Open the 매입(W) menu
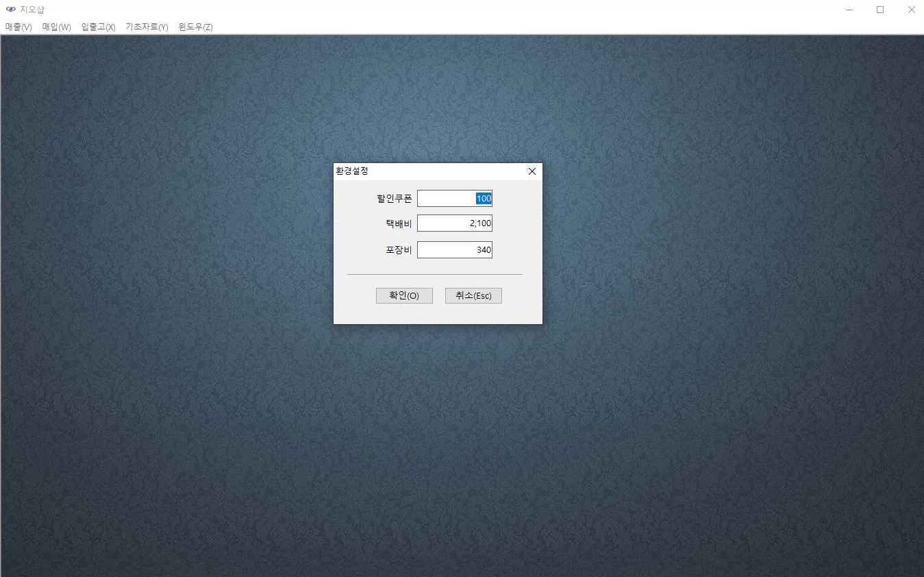This screenshot has height=577, width=924. 56,27
